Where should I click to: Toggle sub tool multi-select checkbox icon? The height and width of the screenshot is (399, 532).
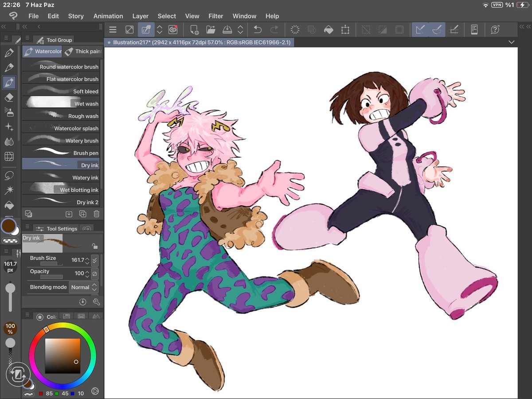tap(28, 214)
